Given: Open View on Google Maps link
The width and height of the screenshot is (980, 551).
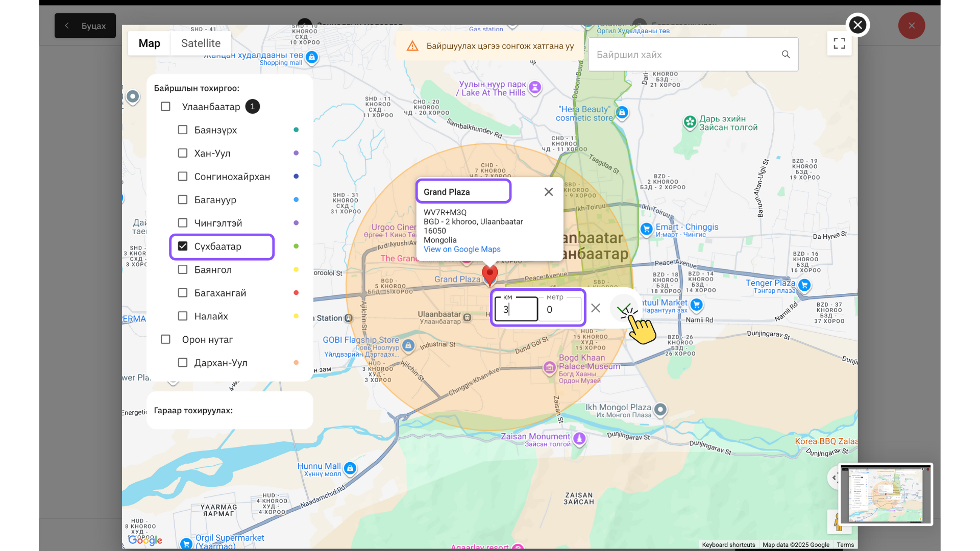Looking at the screenshot, I should (461, 249).
